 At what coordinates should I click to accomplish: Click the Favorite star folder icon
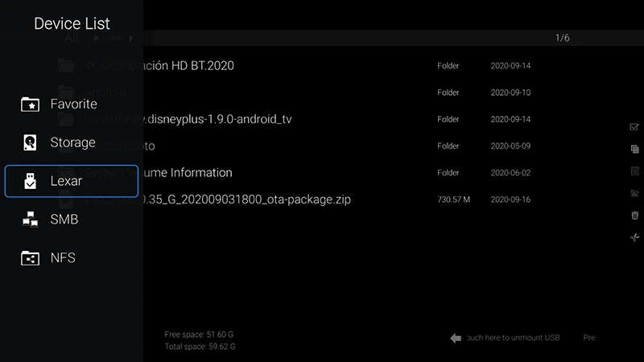point(30,105)
